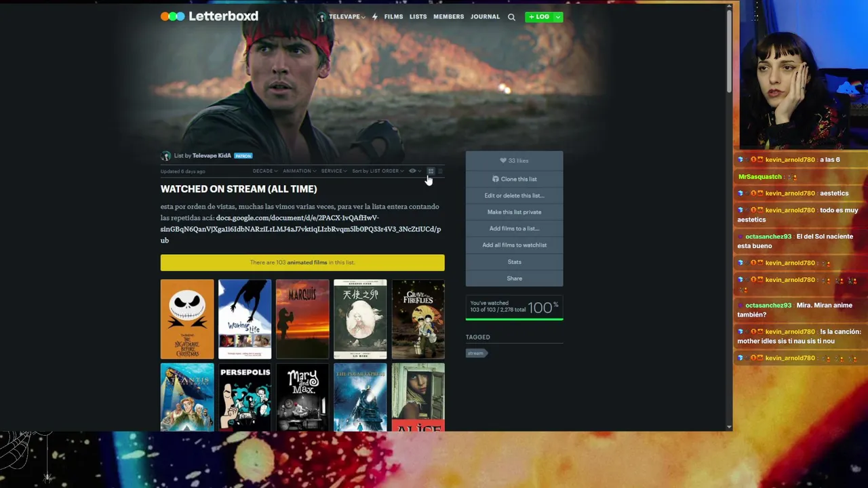Open the LOG button dropdown arrow
Image resolution: width=868 pixels, height=488 pixels.
(557, 17)
